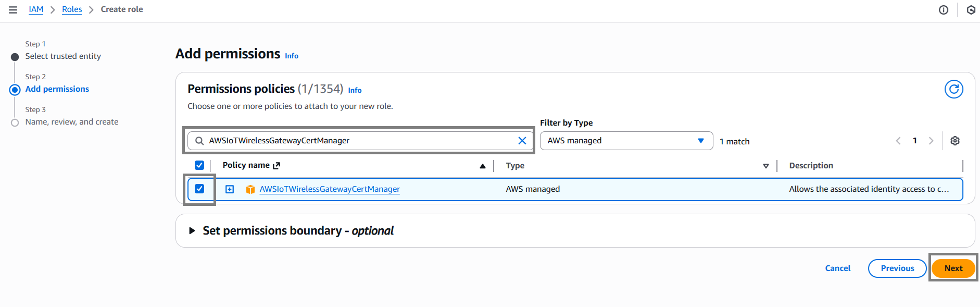Open Info link next to Permissions policies
The width and height of the screenshot is (980, 307).
point(355,90)
